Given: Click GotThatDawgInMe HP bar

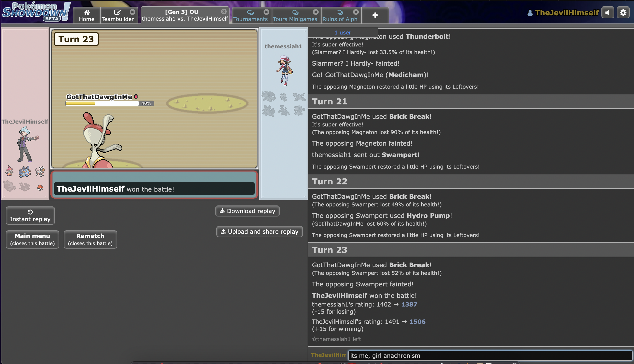Looking at the screenshot, I should [x=102, y=103].
